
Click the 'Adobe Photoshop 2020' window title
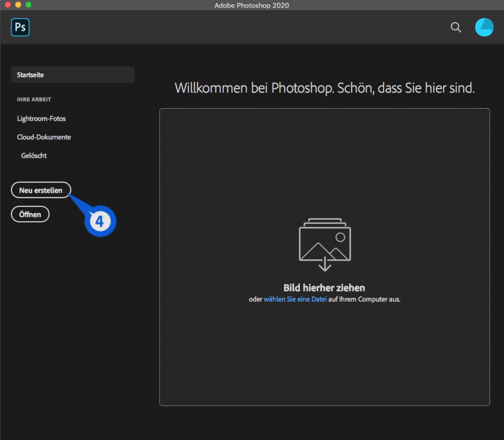point(252,5)
